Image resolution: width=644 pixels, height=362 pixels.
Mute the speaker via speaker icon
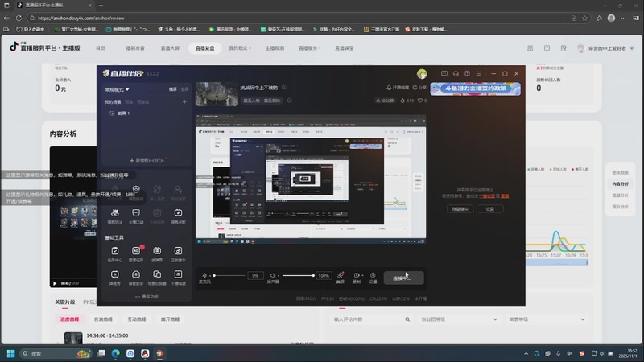click(272, 275)
